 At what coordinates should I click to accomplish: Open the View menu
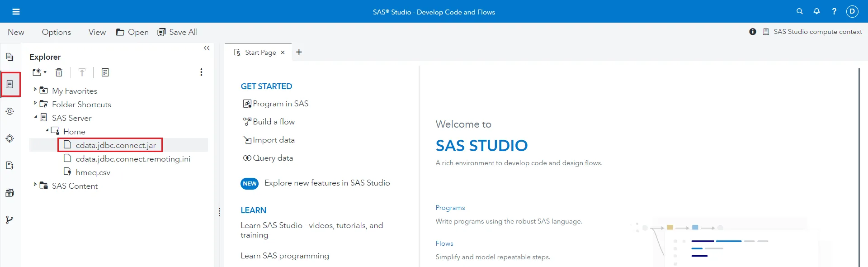(97, 32)
